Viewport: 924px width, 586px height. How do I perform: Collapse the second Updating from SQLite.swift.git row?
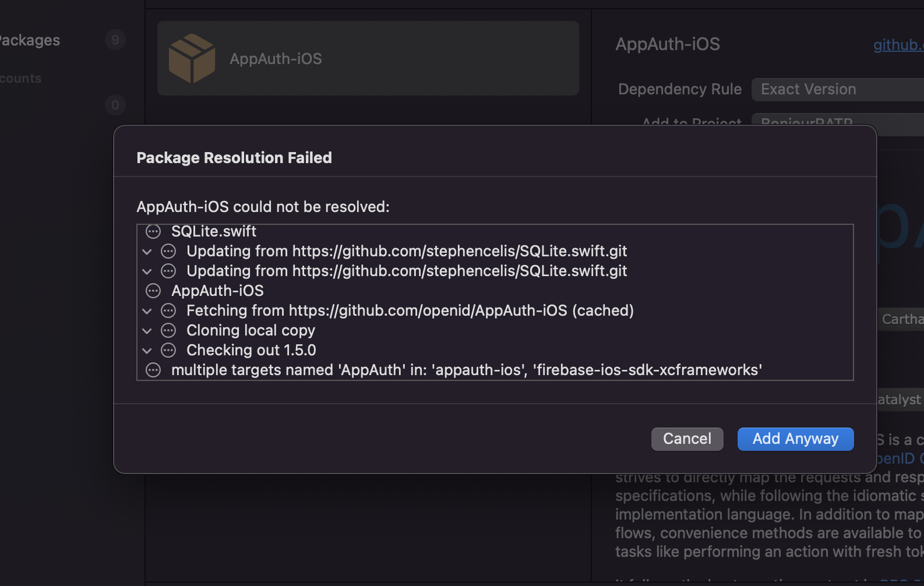[147, 271]
